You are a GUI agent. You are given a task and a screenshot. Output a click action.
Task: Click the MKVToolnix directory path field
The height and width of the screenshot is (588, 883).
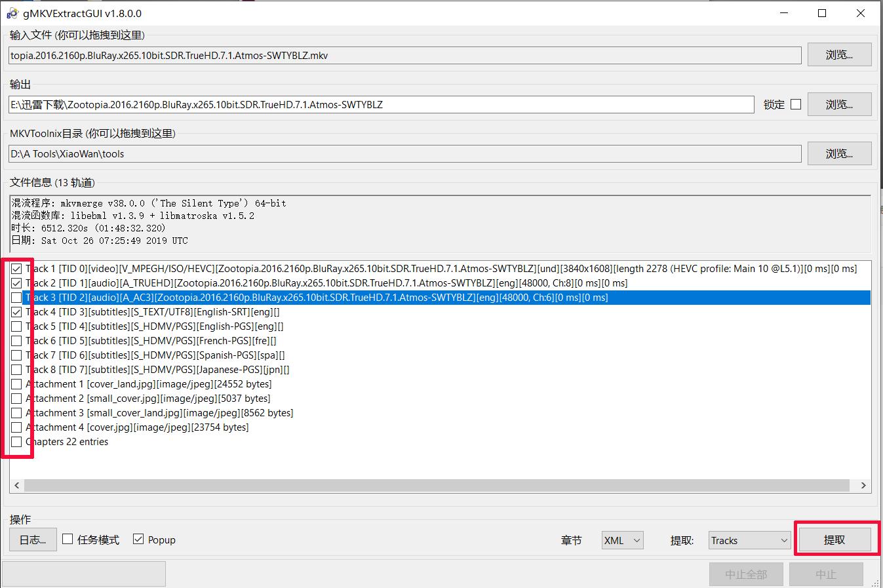[x=405, y=154]
